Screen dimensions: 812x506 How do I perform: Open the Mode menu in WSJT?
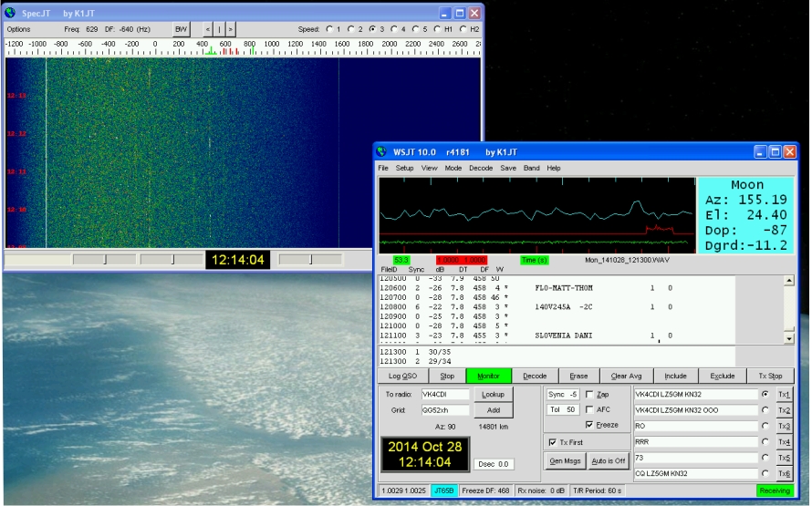(x=453, y=169)
